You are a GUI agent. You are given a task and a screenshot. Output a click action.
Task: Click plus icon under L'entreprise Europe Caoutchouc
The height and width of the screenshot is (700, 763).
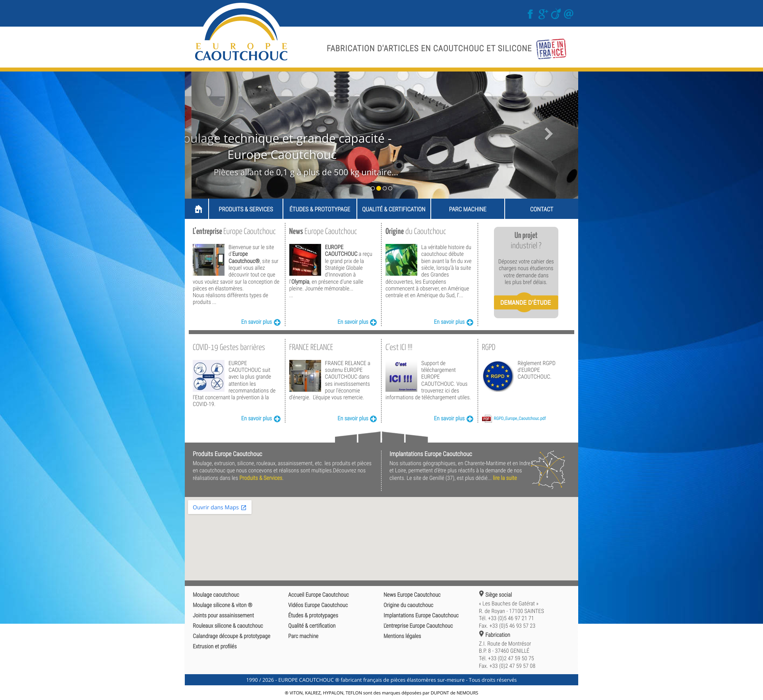pos(277,322)
